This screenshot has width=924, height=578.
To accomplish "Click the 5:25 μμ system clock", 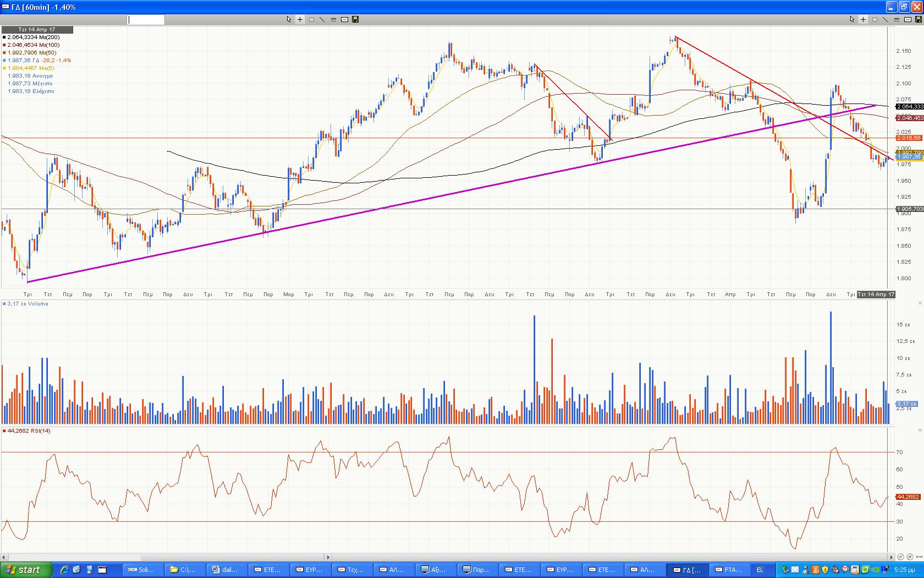I will pos(904,570).
